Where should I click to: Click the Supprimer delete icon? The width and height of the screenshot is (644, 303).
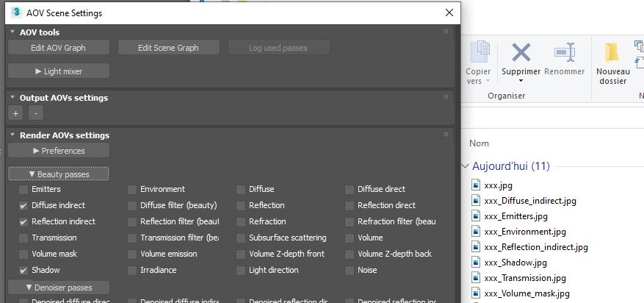pos(521,51)
